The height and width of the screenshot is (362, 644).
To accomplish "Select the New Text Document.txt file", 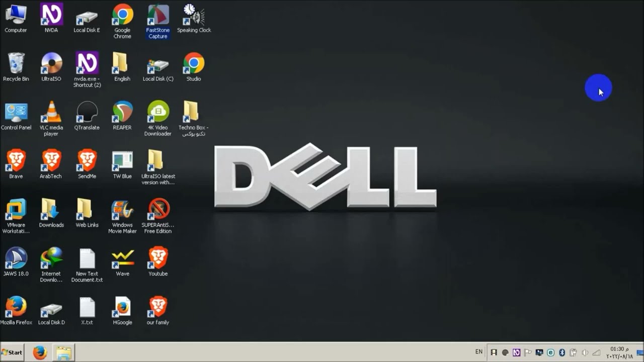I will pyautogui.click(x=87, y=265).
